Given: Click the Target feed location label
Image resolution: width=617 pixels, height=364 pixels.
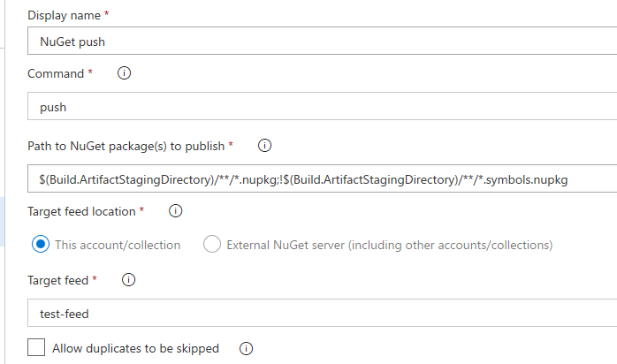Looking at the screenshot, I should point(81,211).
